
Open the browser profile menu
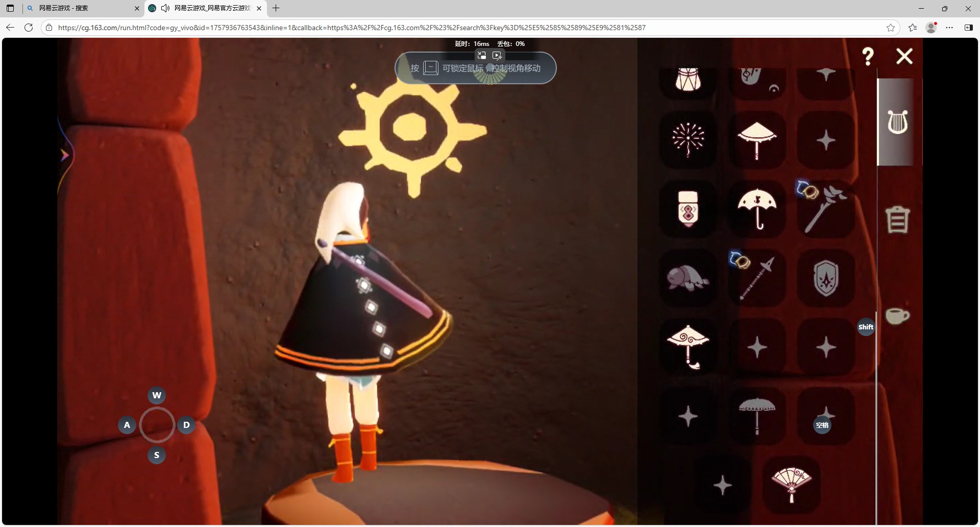click(x=931, y=28)
